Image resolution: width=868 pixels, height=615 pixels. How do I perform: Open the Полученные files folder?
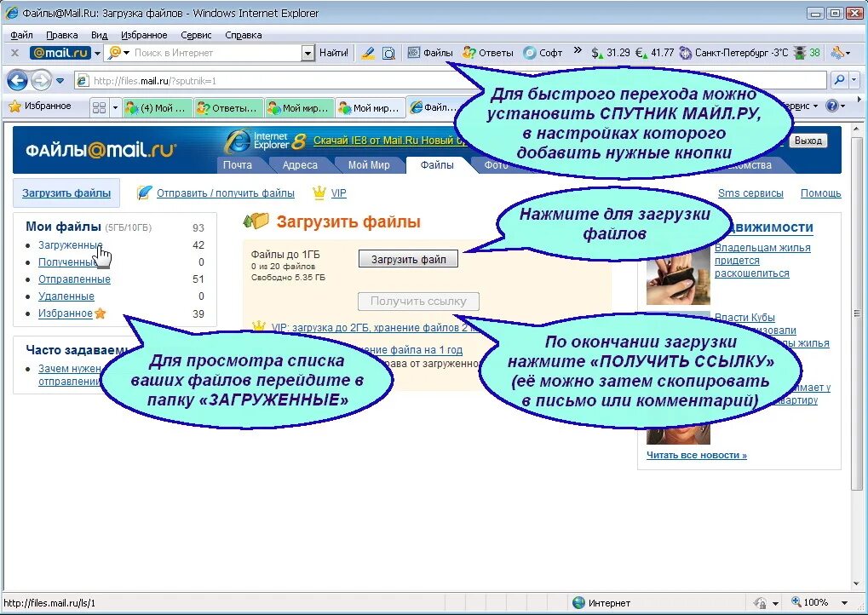click(67, 262)
